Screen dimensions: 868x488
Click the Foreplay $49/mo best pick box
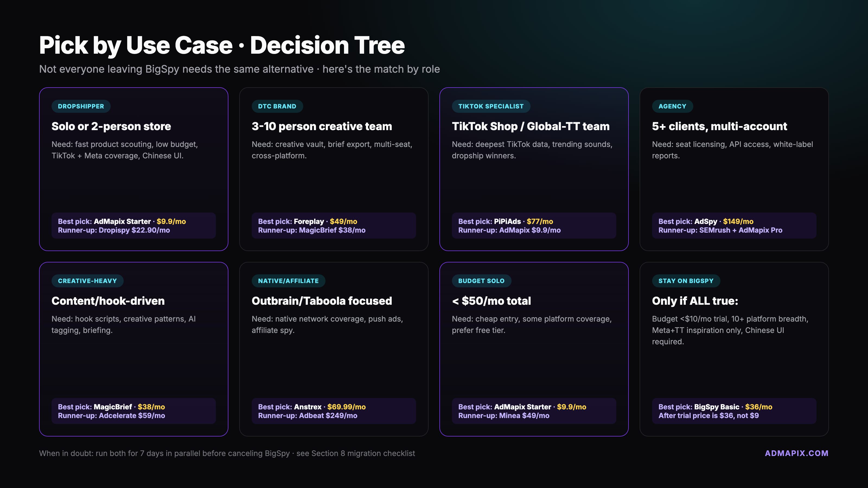[x=334, y=226]
